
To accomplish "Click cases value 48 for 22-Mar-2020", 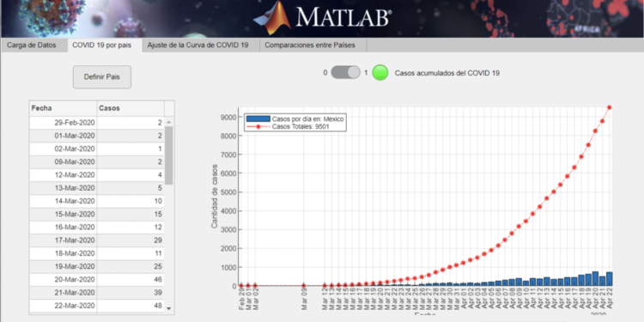I will coord(131,306).
